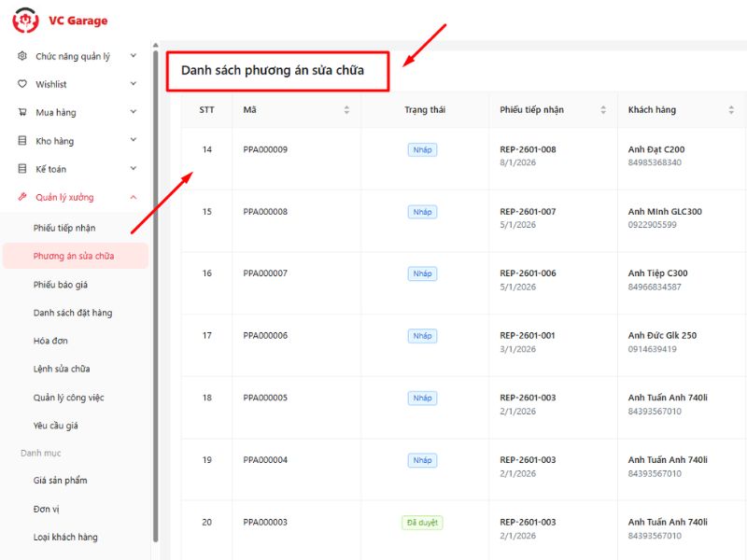747x560 pixels.
Task: Click repair plan code PPA000009
Action: pyautogui.click(x=265, y=150)
